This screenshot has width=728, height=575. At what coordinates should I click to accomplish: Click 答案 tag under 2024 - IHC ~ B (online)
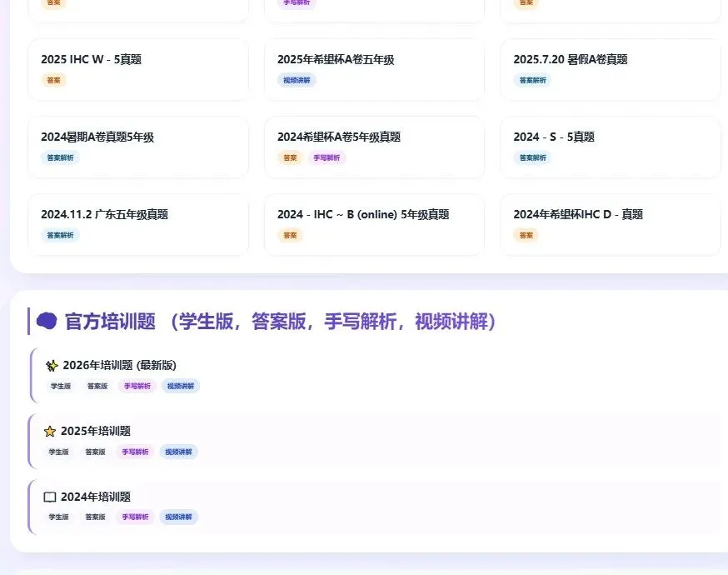[290, 236]
